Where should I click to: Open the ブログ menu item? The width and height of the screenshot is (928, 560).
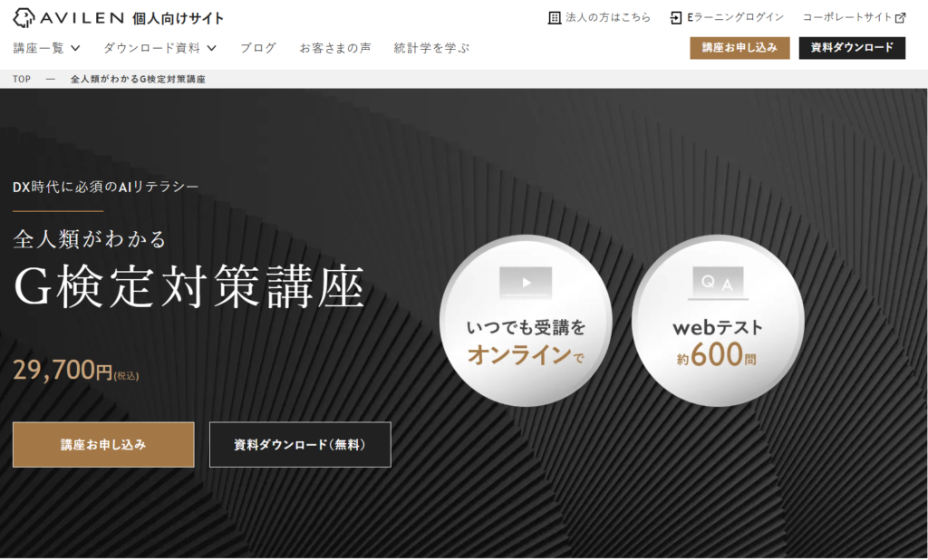258,48
